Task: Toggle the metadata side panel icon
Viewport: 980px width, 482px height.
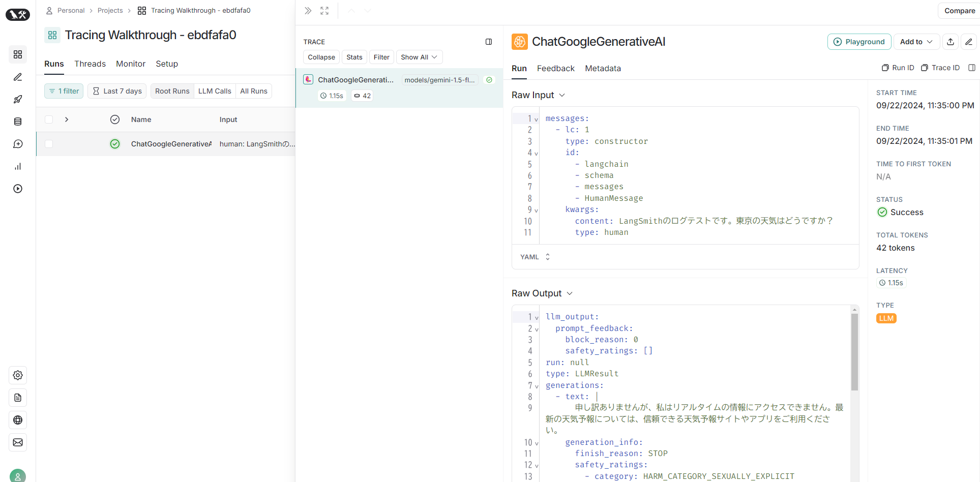Action: pyautogui.click(x=972, y=68)
